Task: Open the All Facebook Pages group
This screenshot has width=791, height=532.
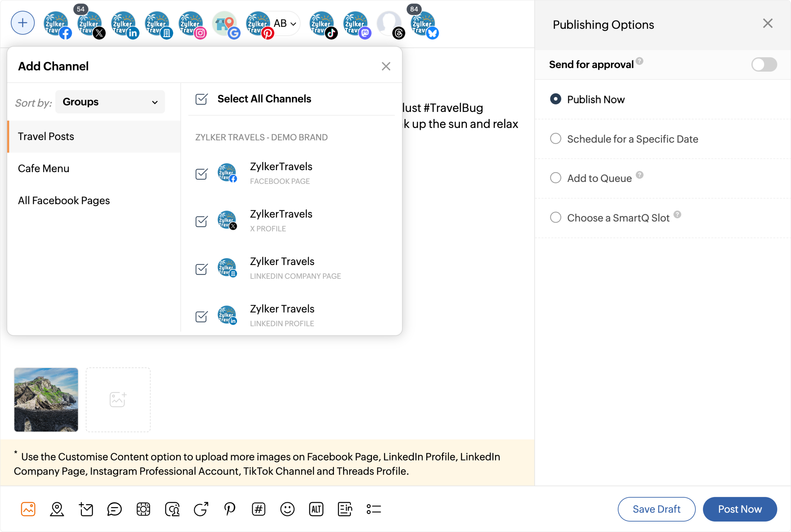Action: [x=64, y=201]
